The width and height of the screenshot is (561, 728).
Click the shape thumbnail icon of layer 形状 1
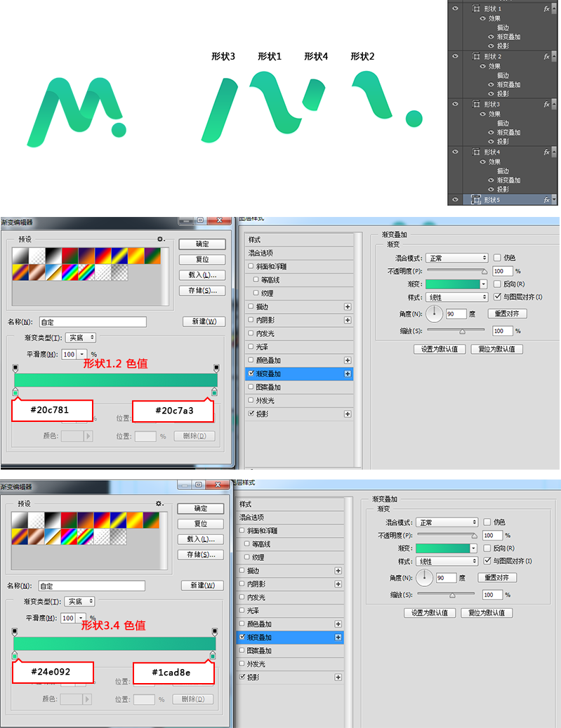pyautogui.click(x=476, y=8)
